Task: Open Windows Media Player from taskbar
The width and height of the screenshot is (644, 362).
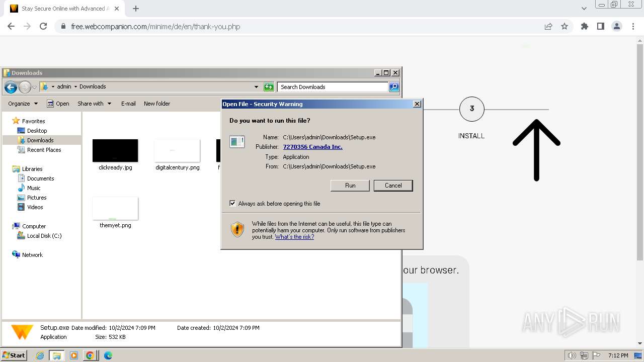Action: click(74, 355)
